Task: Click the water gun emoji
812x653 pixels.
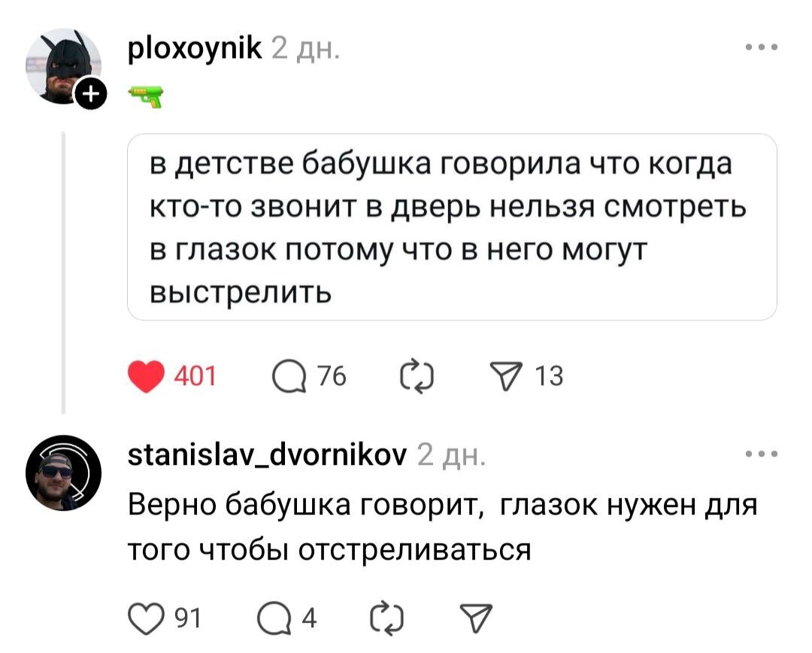Action: [146, 96]
